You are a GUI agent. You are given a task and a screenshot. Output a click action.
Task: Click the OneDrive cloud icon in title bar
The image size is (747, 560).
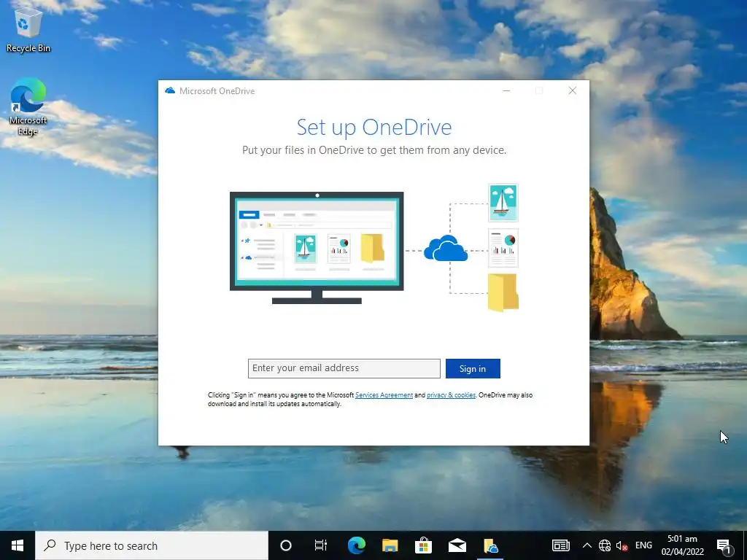coord(170,90)
